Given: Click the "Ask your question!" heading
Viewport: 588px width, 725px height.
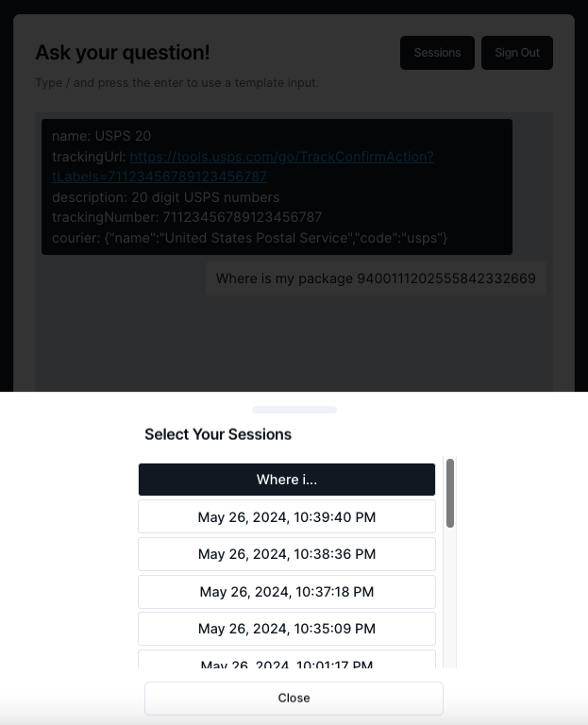Looking at the screenshot, I should [123, 53].
